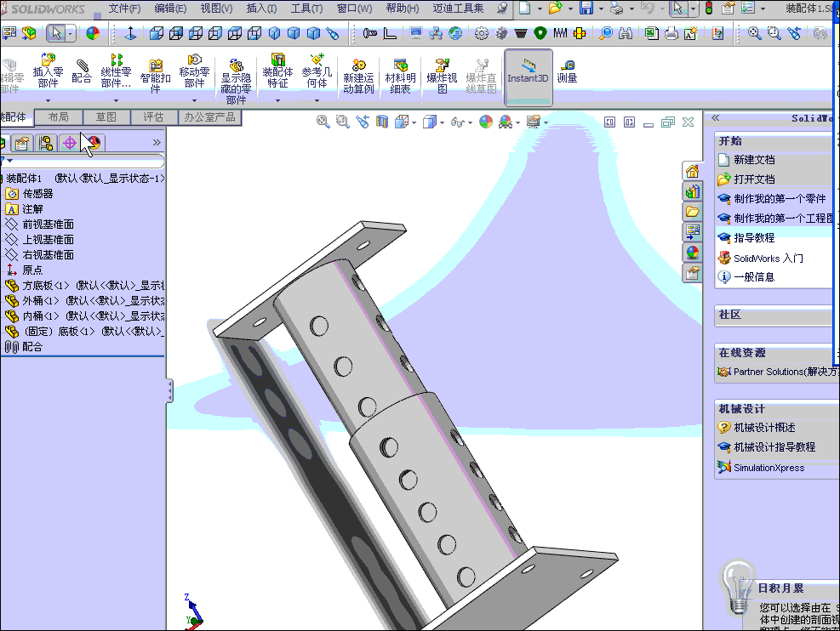This screenshot has height=631, width=840.
Task: Switch to the 评估 tab
Action: (x=153, y=117)
